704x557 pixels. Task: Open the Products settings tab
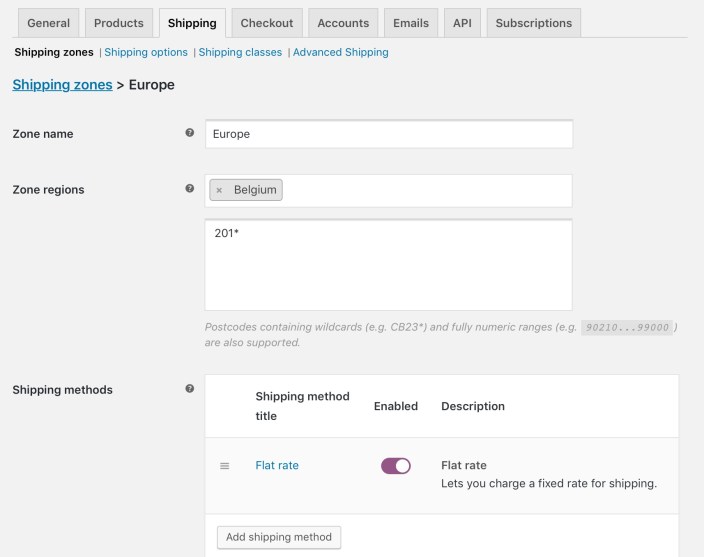click(x=119, y=23)
